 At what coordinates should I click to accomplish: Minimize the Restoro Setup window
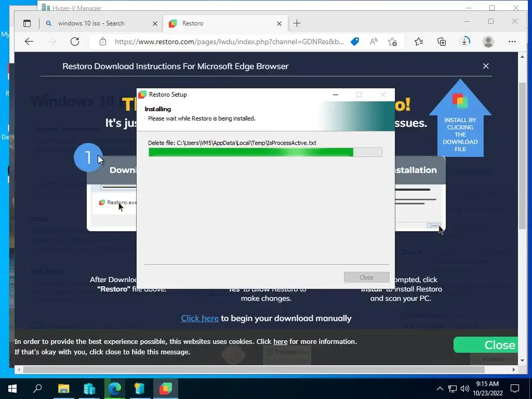tap(336, 95)
